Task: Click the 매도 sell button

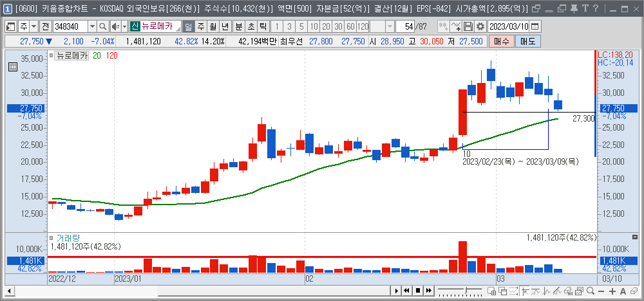Action: [x=528, y=41]
